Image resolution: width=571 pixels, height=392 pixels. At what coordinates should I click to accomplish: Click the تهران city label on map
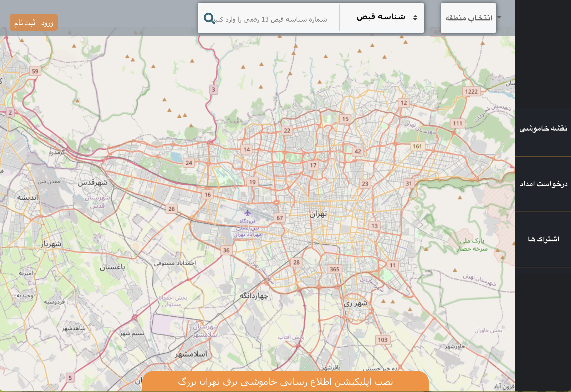pyautogui.click(x=318, y=214)
